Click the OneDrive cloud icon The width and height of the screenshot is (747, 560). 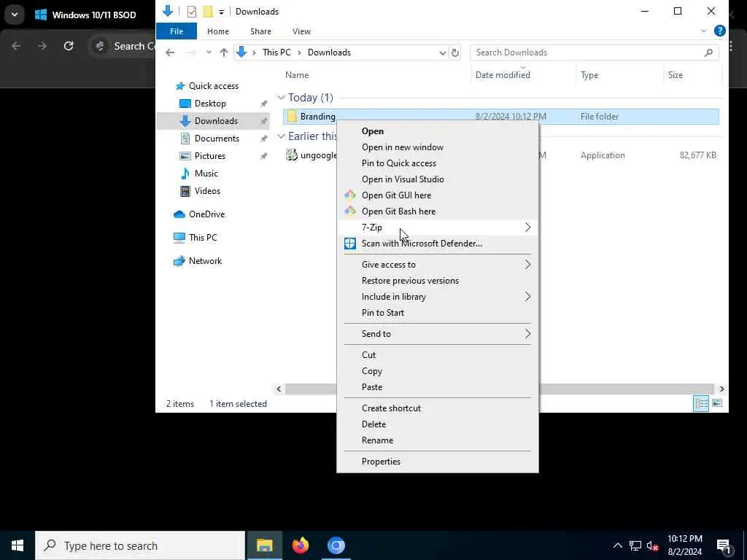point(179,214)
